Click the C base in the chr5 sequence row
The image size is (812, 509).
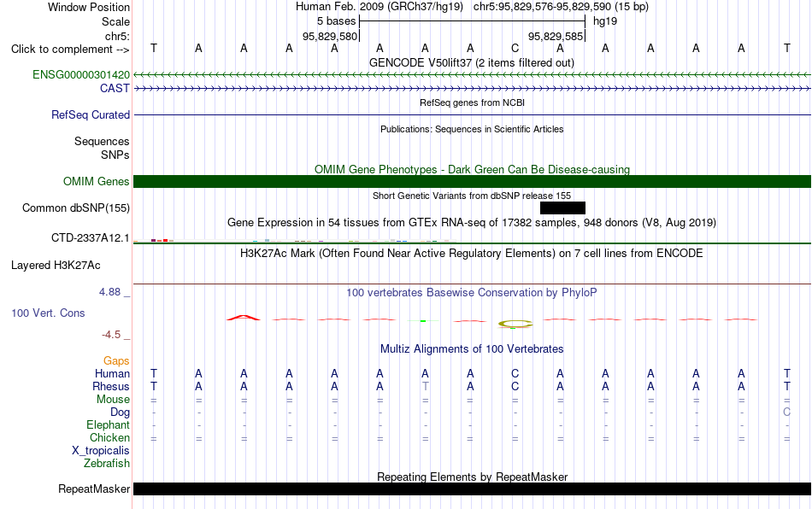coord(515,49)
